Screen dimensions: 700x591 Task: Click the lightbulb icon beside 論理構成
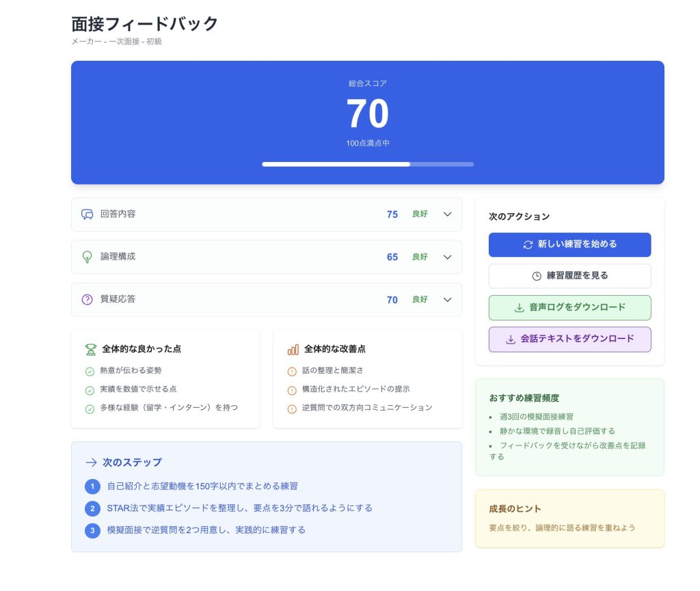coord(87,257)
